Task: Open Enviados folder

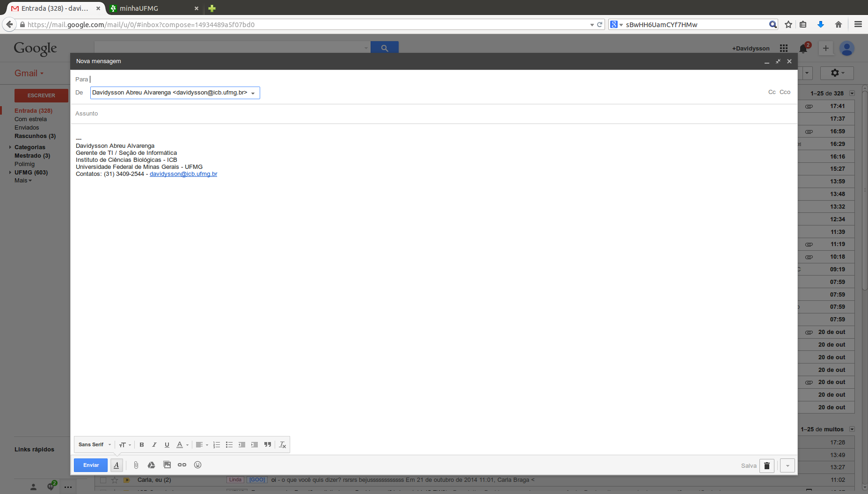Action: [27, 128]
